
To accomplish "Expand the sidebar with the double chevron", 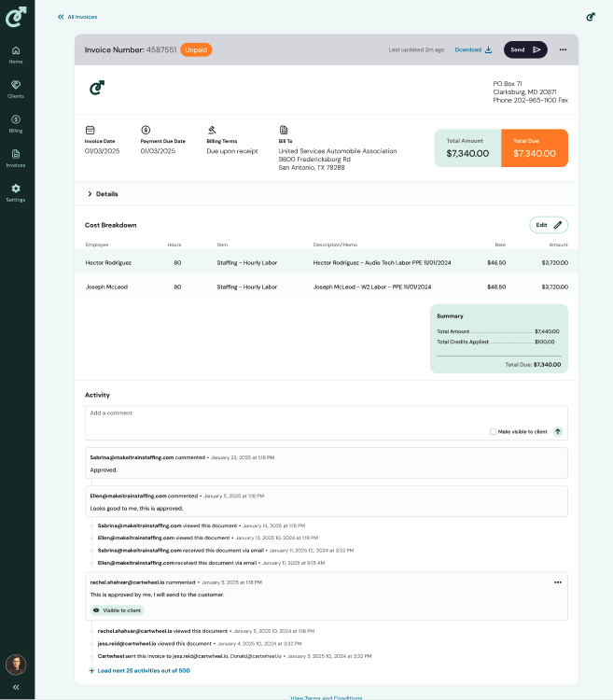I will pyautogui.click(x=16, y=687).
